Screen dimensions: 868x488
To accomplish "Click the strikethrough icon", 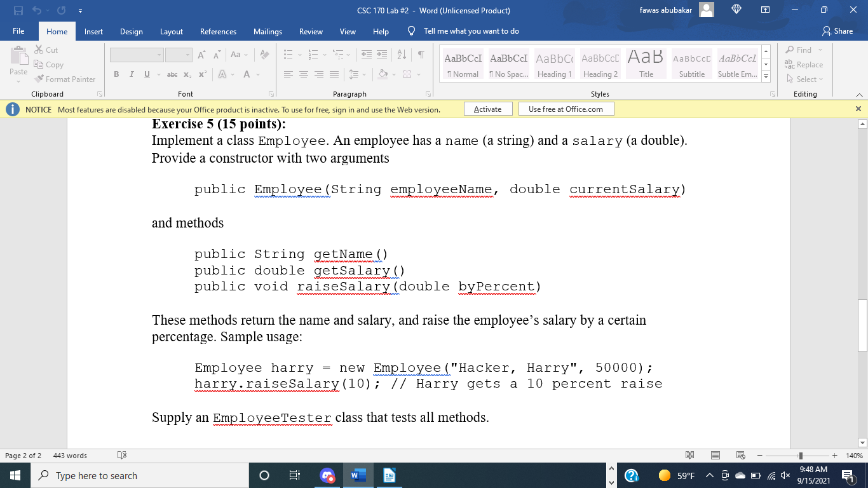I will pos(172,74).
